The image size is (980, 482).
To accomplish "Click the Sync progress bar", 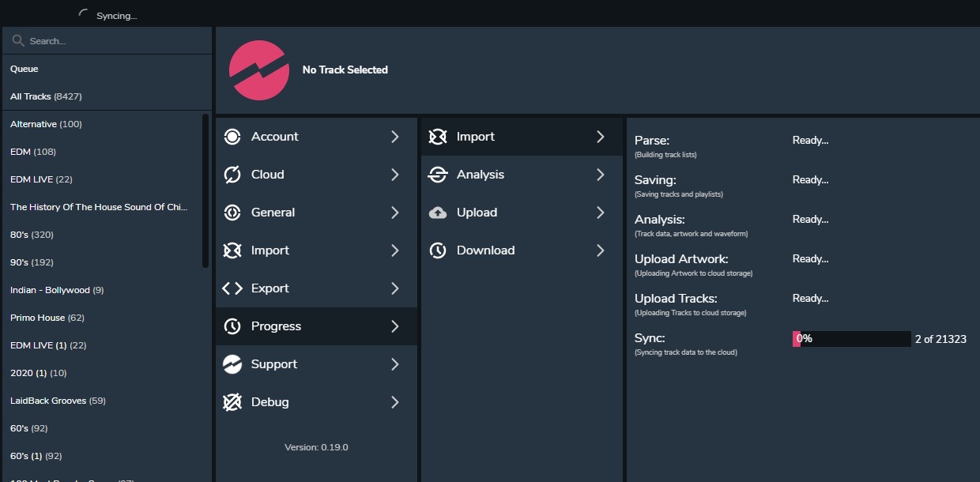I will pyautogui.click(x=851, y=339).
